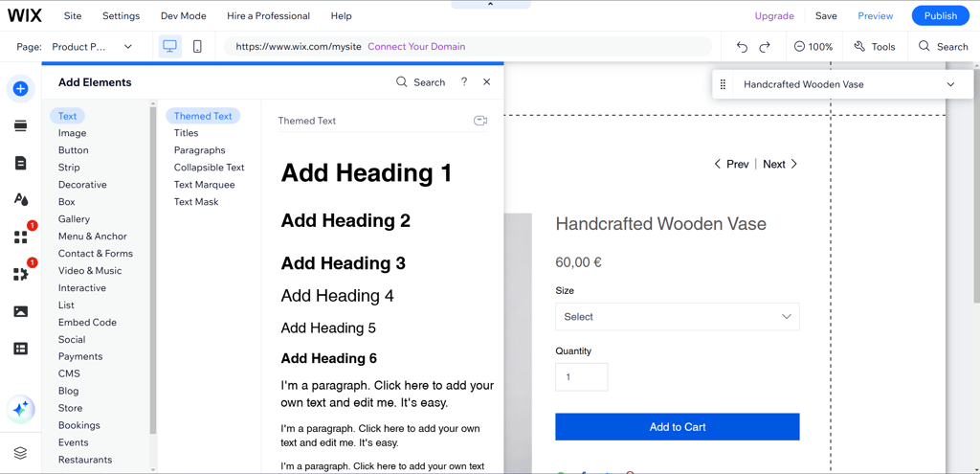Select the Store category
Screen dimensions: 980x474
[70, 408]
